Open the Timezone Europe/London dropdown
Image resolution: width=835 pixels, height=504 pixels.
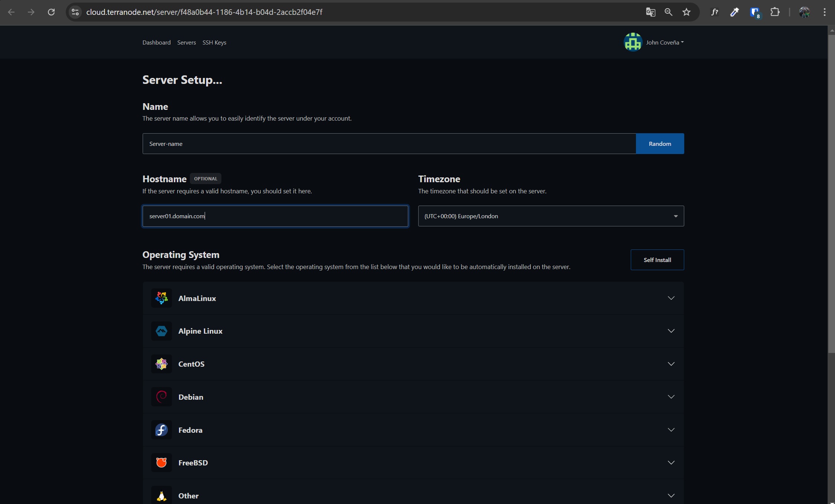(x=551, y=216)
